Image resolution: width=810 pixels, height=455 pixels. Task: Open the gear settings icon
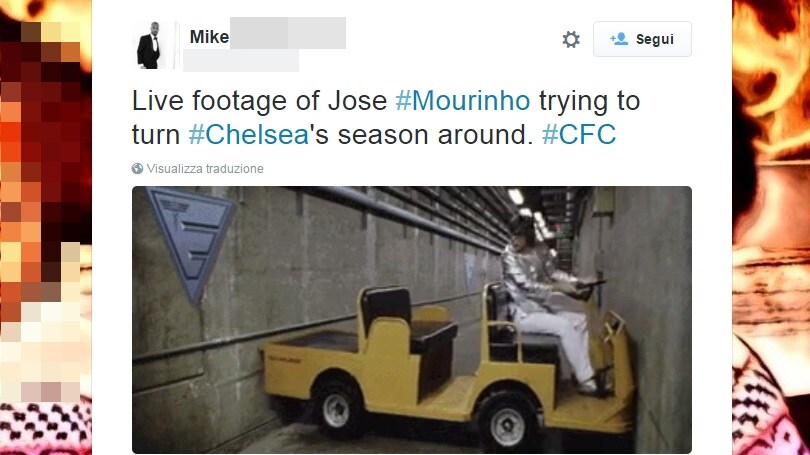tap(571, 39)
